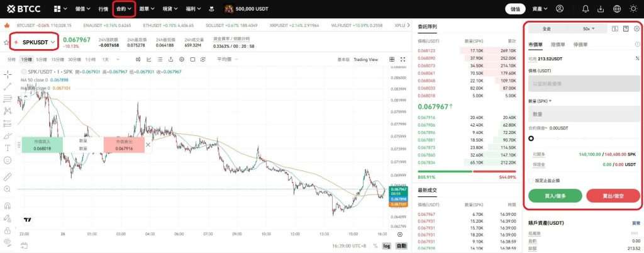Click the app download icon in header
Viewport: 644px width, 253px height.
point(601,9)
